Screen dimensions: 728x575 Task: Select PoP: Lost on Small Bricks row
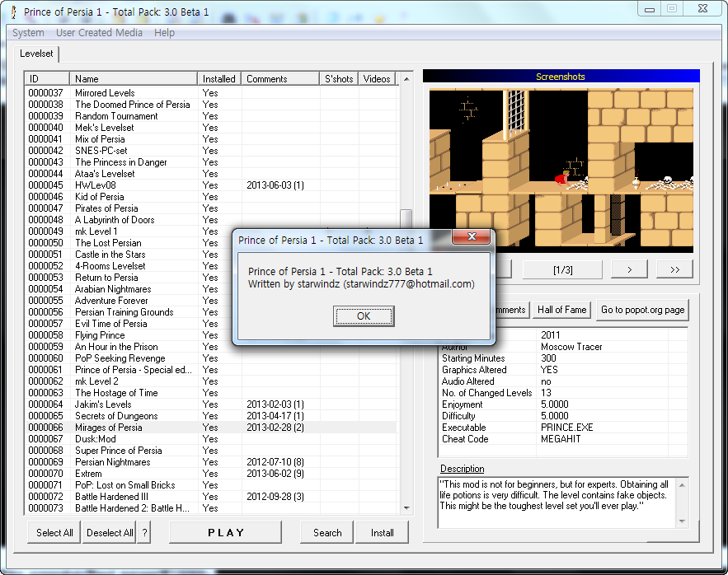pyautogui.click(x=211, y=485)
